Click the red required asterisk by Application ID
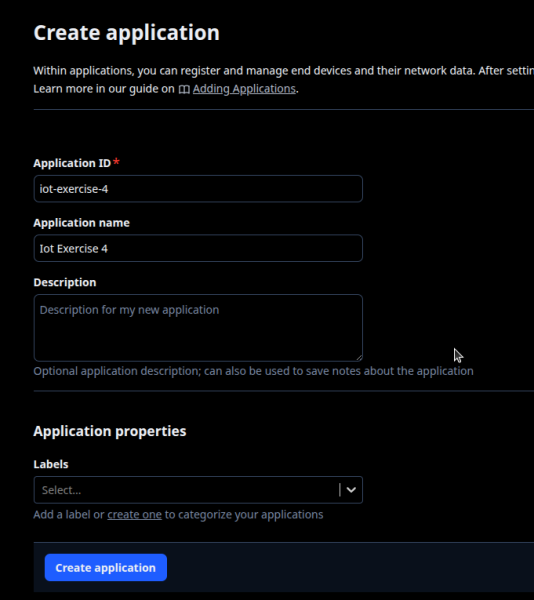The width and height of the screenshot is (534, 600). (116, 161)
